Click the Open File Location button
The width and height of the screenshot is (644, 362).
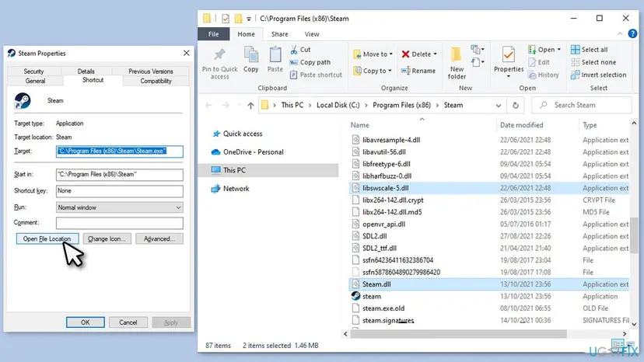point(47,238)
